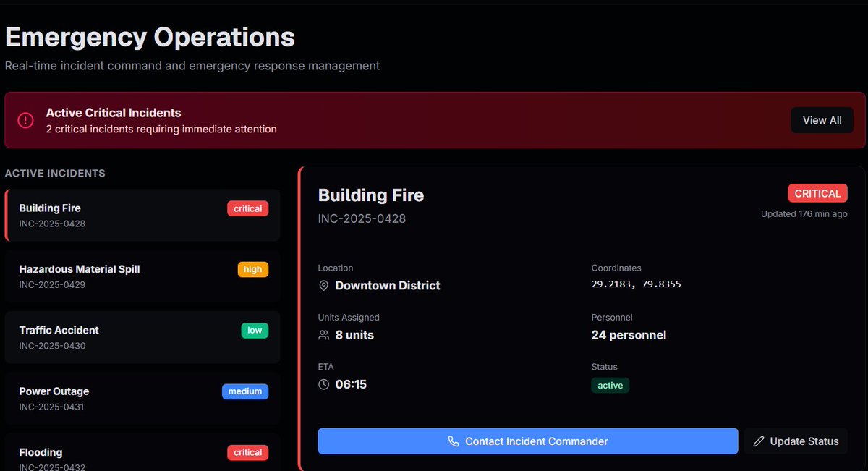Click the Building Fire title in detail panel

[x=371, y=195]
